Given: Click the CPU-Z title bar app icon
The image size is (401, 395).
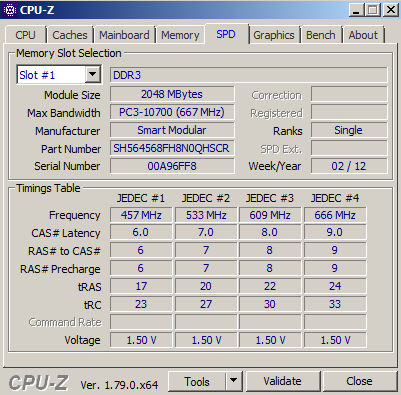Looking at the screenshot, I should click(10, 10).
